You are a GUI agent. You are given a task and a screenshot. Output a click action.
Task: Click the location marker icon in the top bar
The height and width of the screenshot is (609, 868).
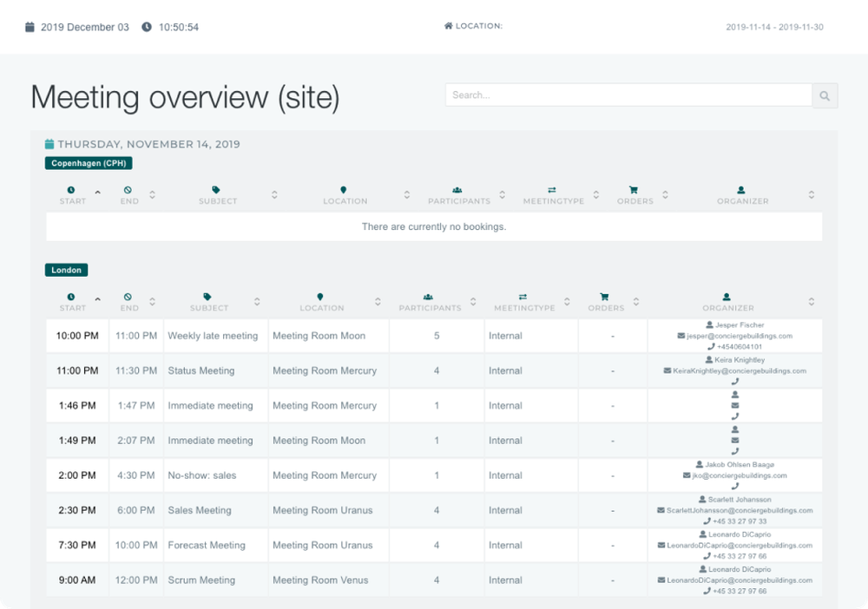447,25
